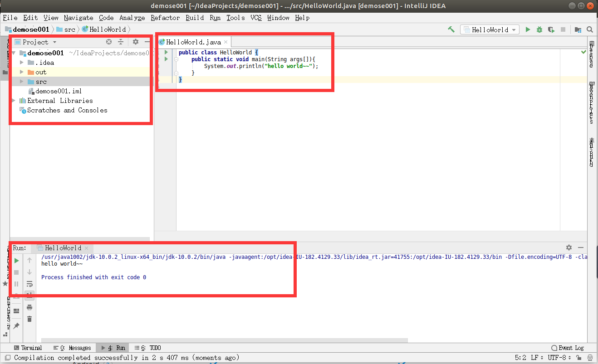Collapse the demose001 project root node
The height and width of the screenshot is (364, 598).
14,53
